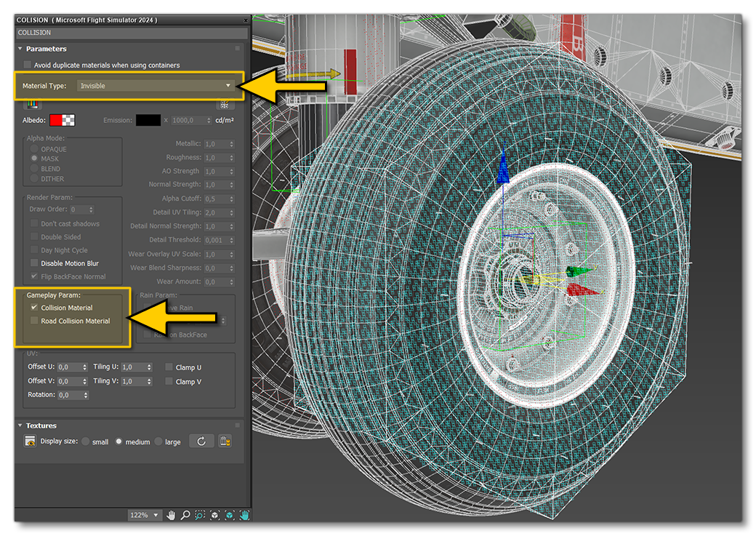756x536 pixels.
Task: Open the 122% zoom level dropdown
Action: tap(145, 515)
